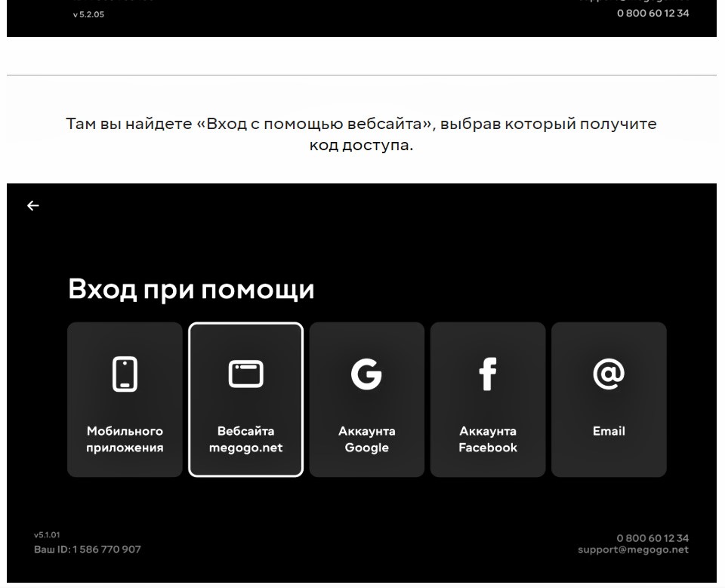Go back using the left arrow icon
This screenshot has height=588, width=725.
[32, 206]
